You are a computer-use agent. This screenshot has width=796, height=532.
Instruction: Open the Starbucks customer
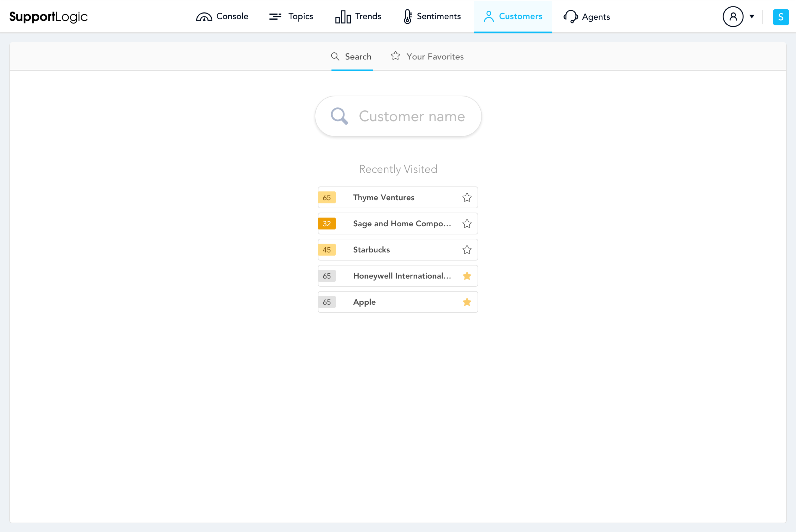(398, 250)
